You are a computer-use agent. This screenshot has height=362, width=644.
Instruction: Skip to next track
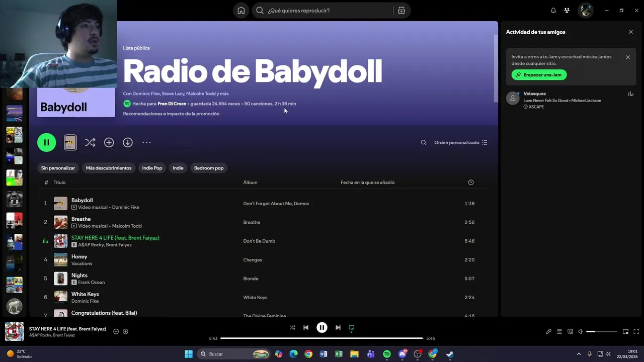point(338,327)
